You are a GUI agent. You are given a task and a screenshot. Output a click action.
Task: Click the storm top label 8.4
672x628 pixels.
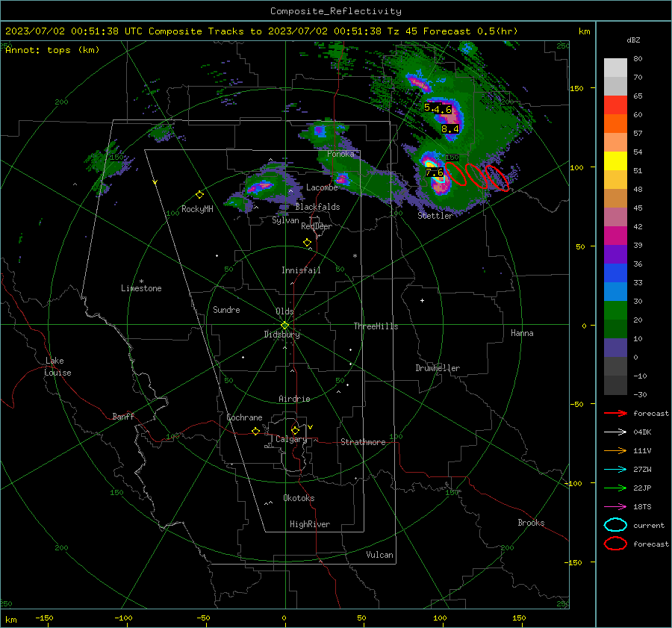tap(450, 128)
